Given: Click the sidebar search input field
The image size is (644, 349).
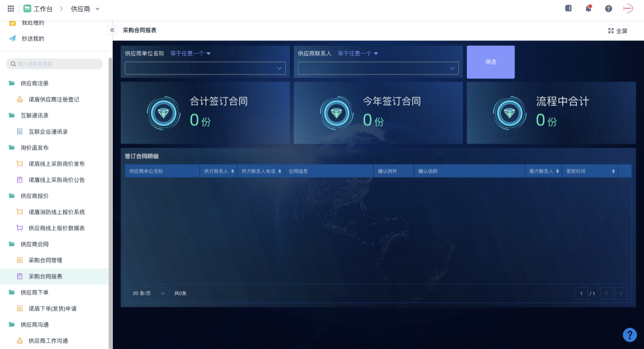Looking at the screenshot, I should coord(55,64).
